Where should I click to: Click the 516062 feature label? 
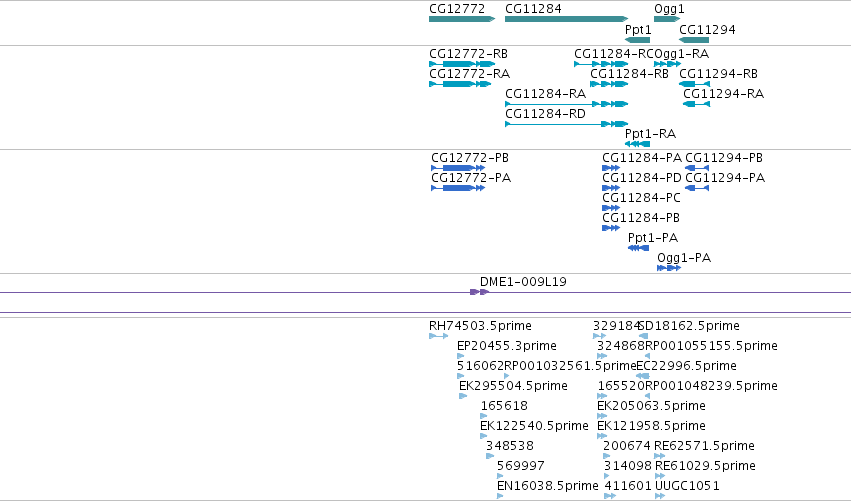tap(480, 366)
